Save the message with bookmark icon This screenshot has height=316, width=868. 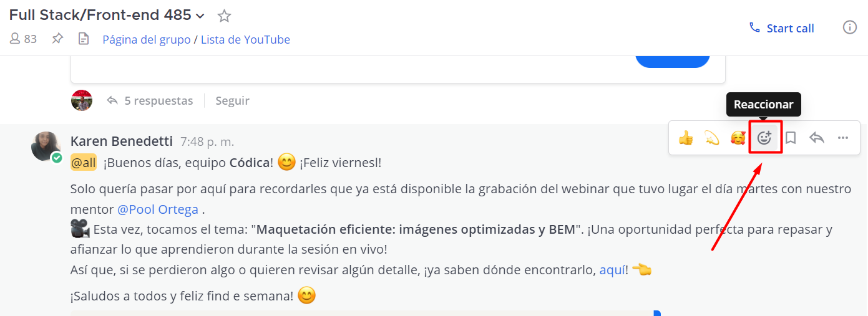(791, 138)
